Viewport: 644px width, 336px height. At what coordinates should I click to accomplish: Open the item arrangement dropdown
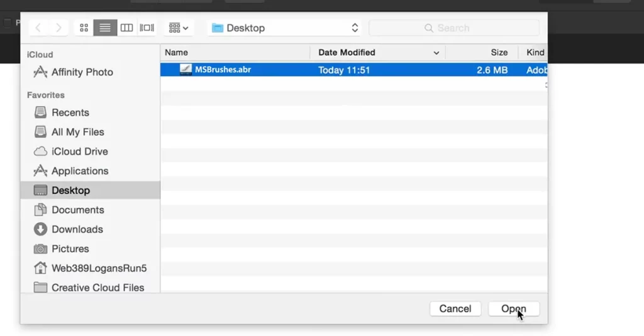(179, 28)
